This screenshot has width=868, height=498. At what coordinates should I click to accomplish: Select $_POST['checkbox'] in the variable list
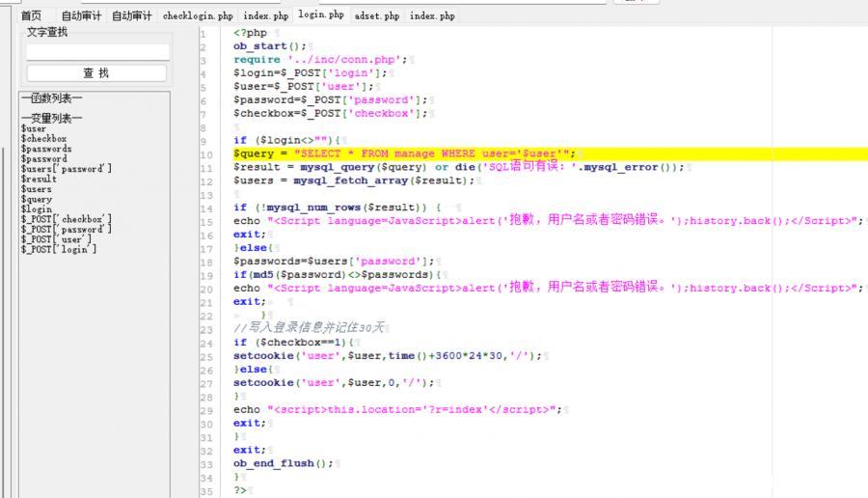click(67, 219)
